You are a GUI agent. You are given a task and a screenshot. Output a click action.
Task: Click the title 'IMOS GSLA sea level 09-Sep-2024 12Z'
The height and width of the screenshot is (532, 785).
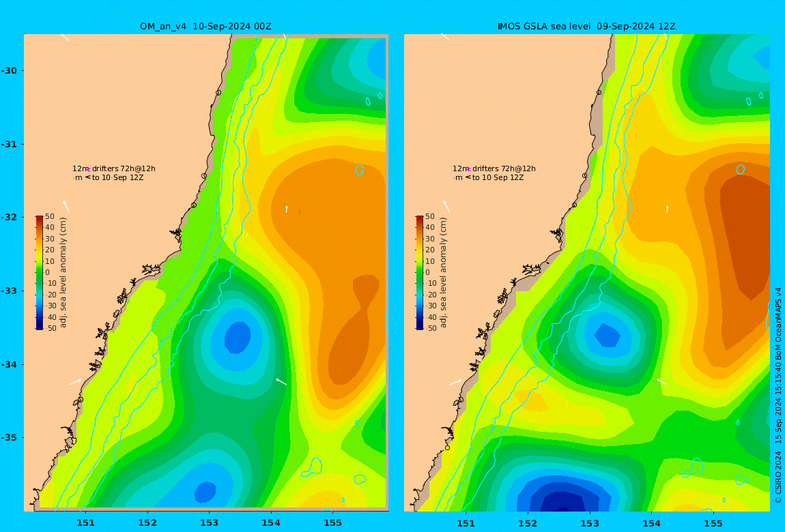586,27
